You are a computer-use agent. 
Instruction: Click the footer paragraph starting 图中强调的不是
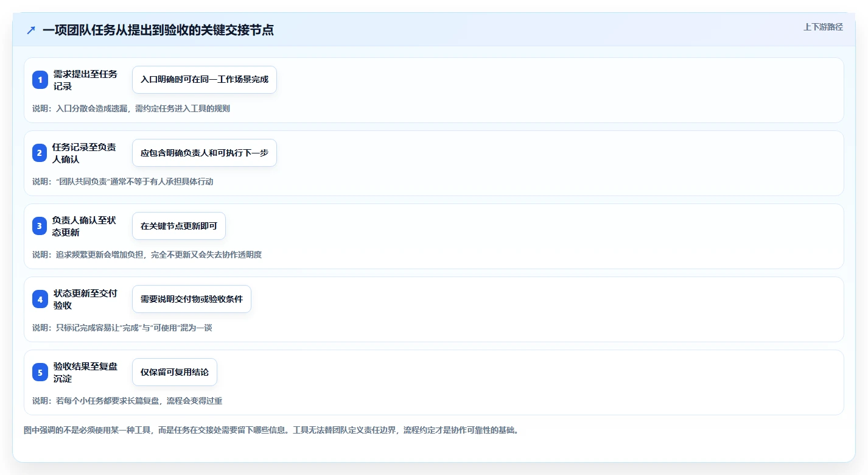point(271,430)
